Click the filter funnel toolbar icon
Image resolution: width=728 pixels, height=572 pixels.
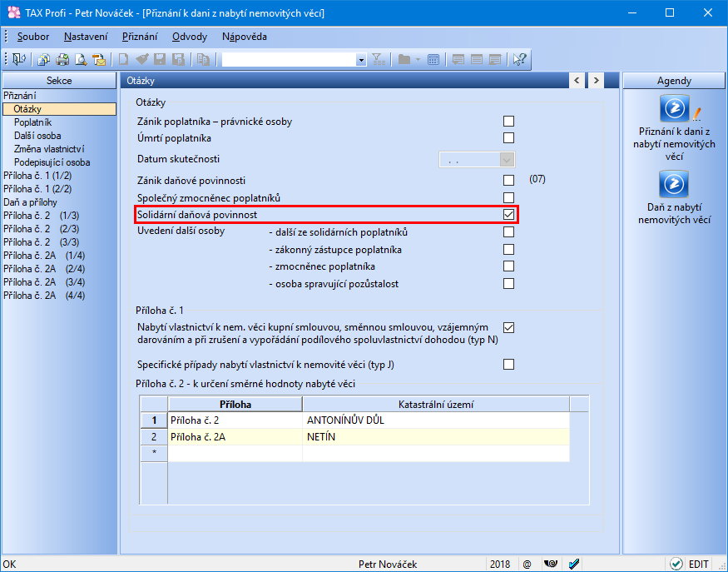379,59
